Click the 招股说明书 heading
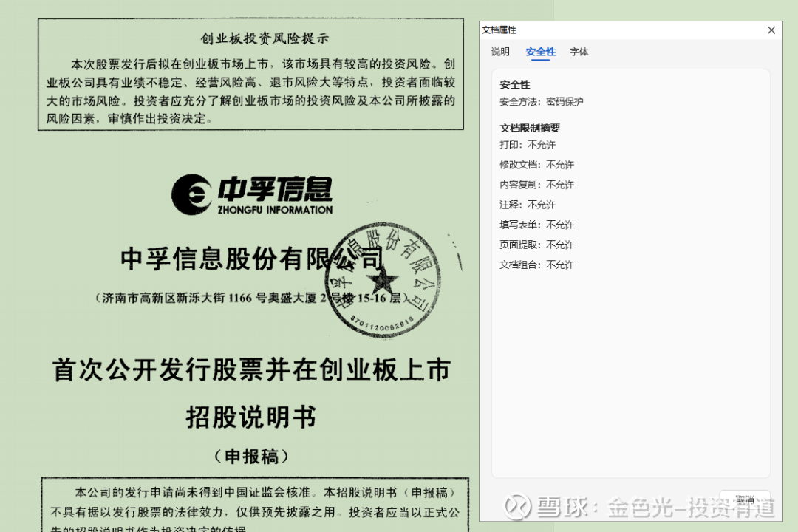Screen dimensions: 798x532 coord(251,417)
